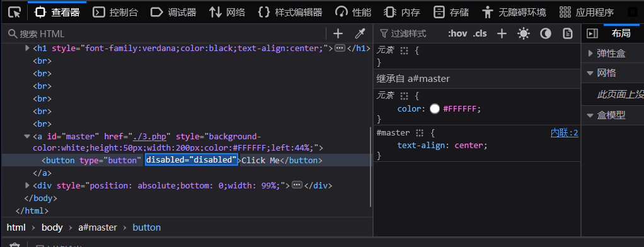Open the 控制台 tab
Screen dimensions: 644x247
click(115, 13)
